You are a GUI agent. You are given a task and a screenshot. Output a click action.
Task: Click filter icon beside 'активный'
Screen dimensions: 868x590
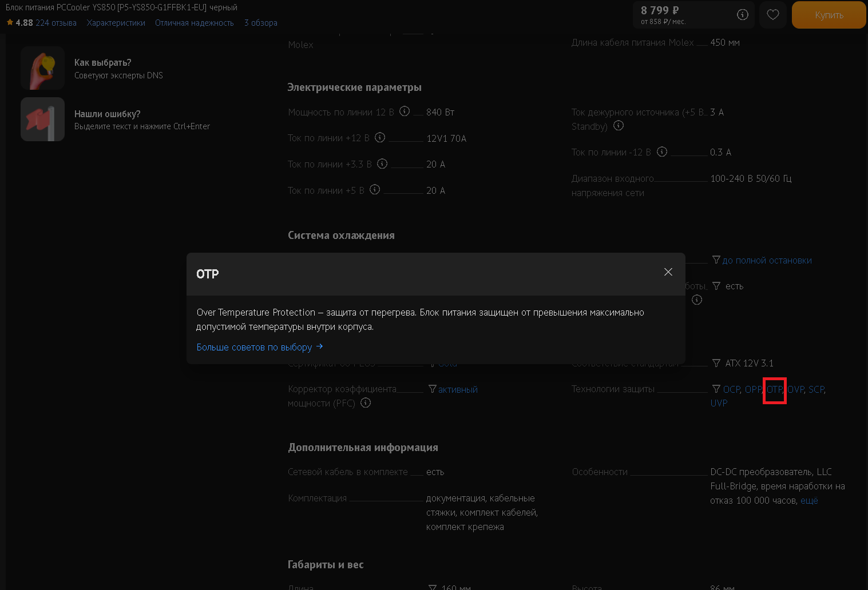(x=433, y=389)
